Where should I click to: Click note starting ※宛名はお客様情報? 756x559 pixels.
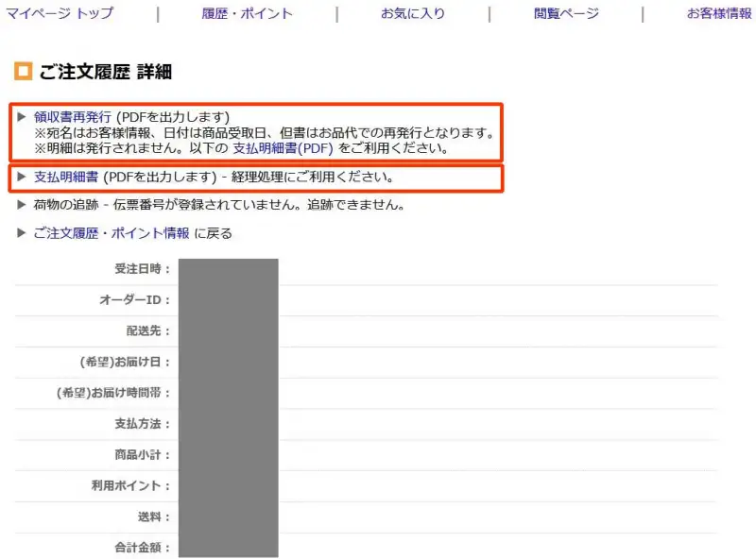265,132
